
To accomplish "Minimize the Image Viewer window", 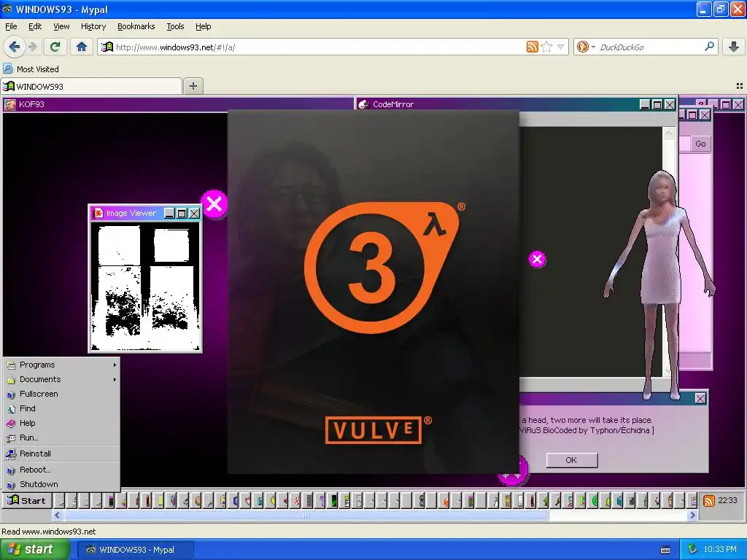I will [169, 214].
